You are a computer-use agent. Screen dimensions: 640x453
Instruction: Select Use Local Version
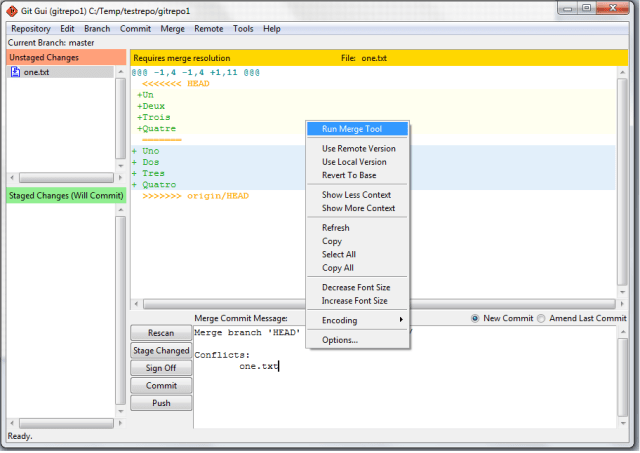tap(354, 161)
